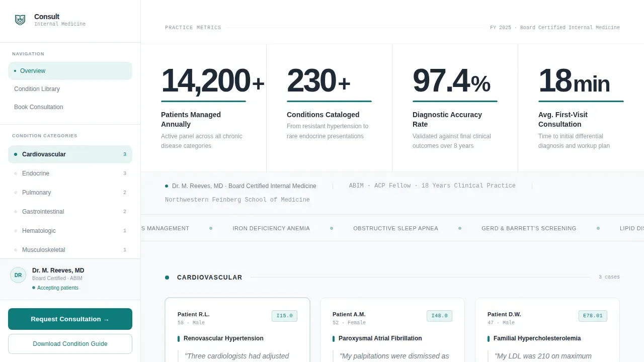Image resolution: width=644 pixels, height=362 pixels.
Task: Click the I48.0 diagnosis code badge
Action: pos(439,316)
